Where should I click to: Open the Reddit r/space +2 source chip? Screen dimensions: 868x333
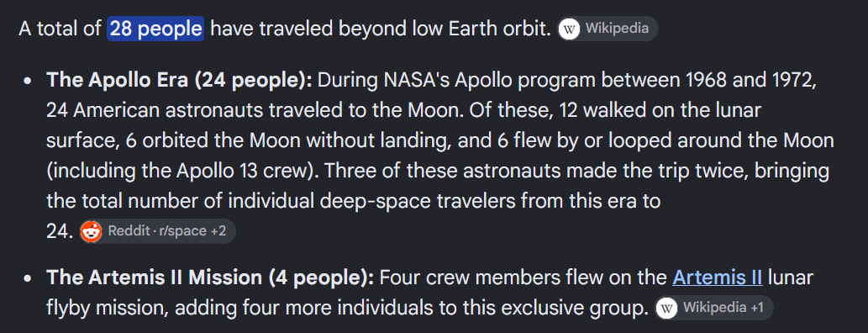157,231
